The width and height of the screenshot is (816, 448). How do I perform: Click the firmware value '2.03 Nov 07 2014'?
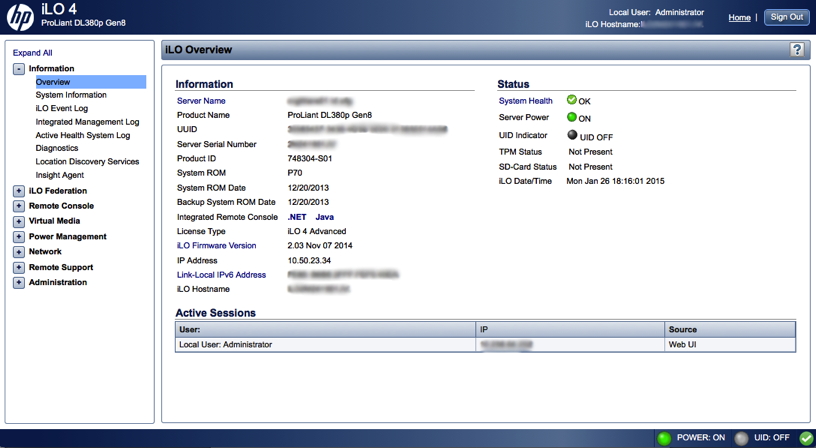320,246
